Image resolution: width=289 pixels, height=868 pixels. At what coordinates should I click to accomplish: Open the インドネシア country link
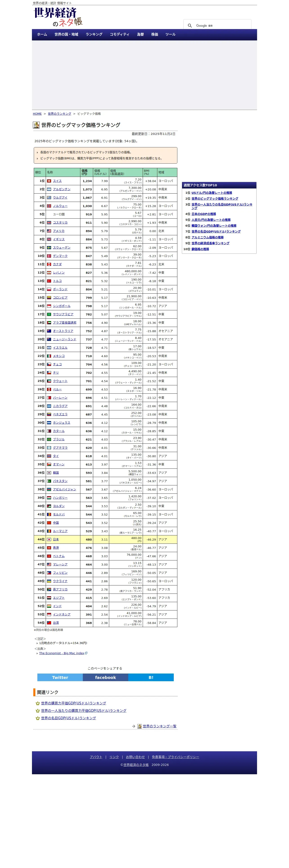[62, 615]
